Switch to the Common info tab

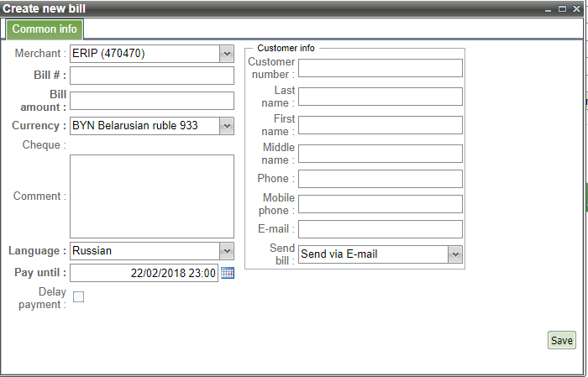45,29
